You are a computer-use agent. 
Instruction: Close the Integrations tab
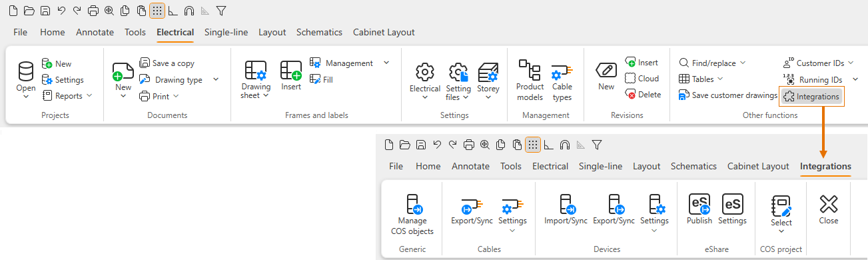coord(828,209)
